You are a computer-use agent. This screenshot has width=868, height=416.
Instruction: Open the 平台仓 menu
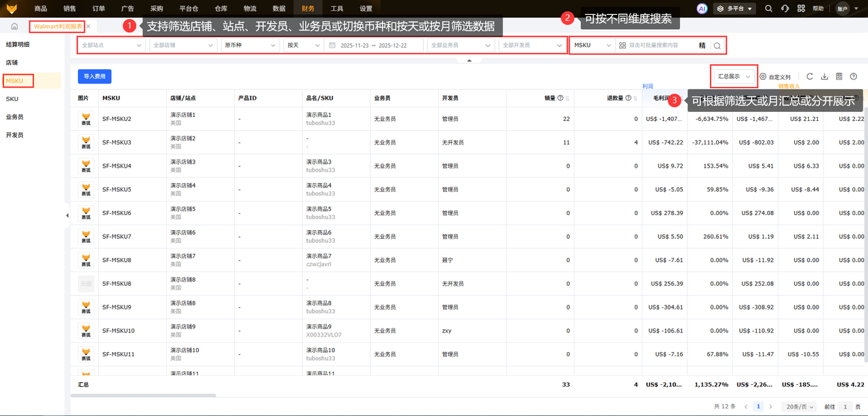point(189,9)
